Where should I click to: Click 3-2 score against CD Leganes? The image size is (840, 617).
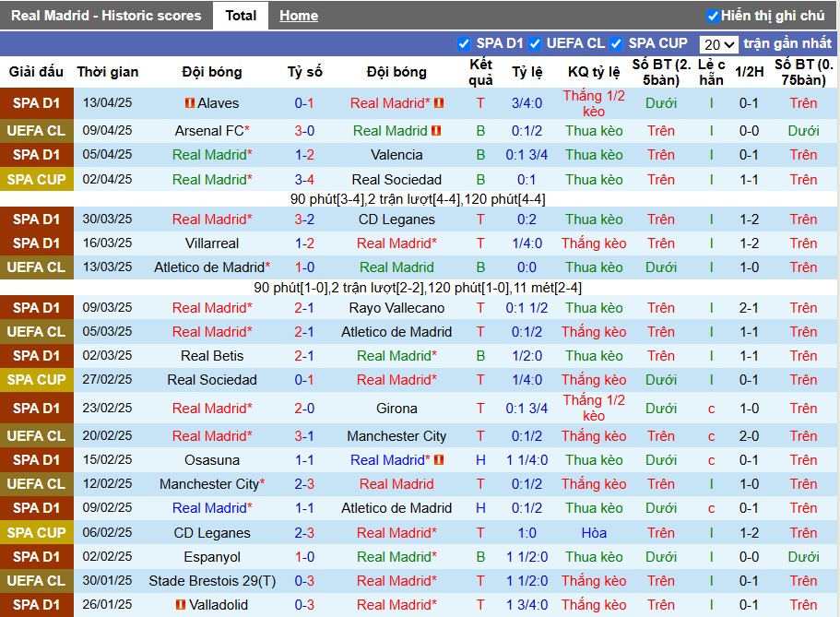(x=304, y=220)
